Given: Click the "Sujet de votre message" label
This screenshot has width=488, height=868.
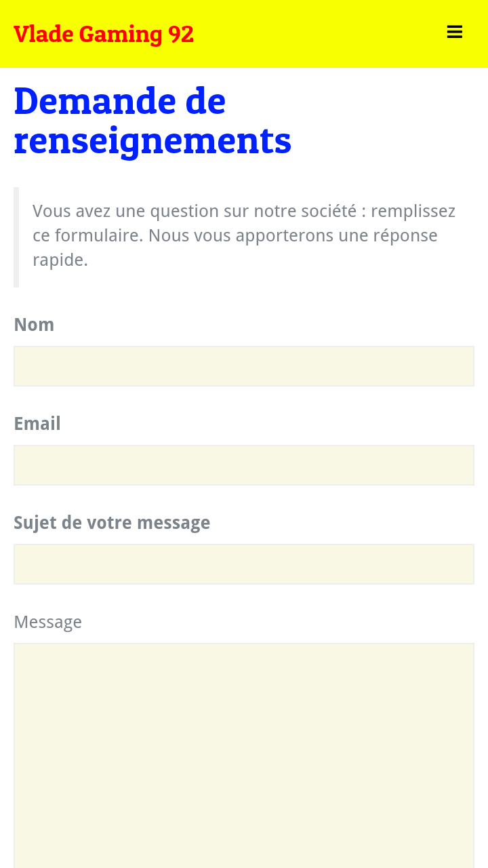Looking at the screenshot, I should point(112,523).
